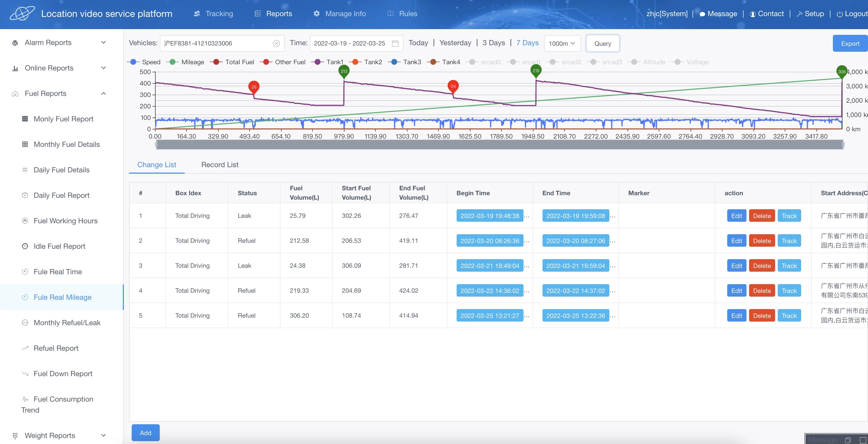Clear the selected vehicle field icon
This screenshot has height=444, width=868.
[276, 43]
